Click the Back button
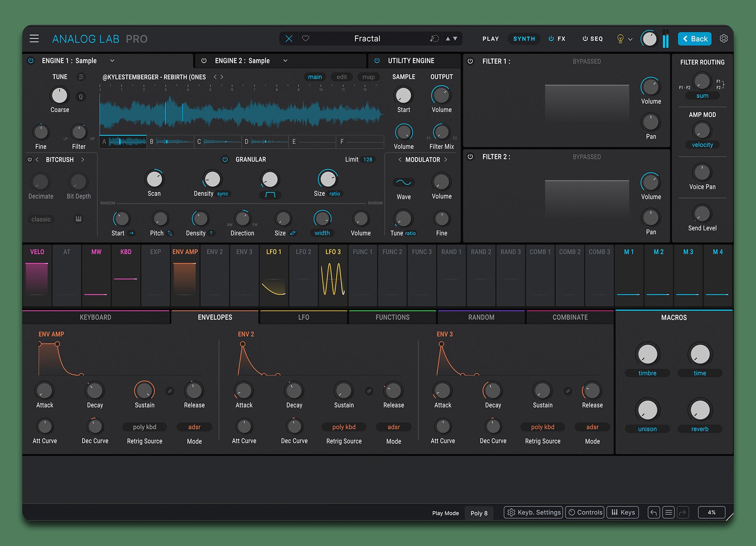Image resolution: width=756 pixels, height=546 pixels. 695,39
